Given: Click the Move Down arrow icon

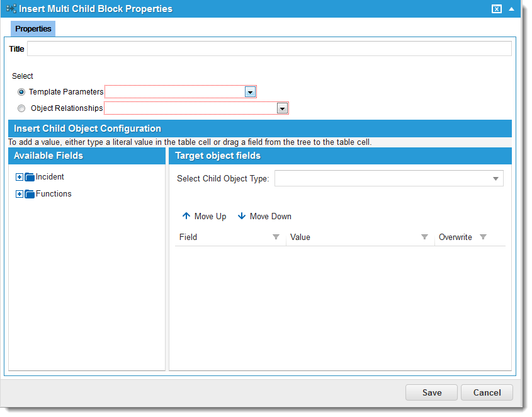Looking at the screenshot, I should pyautogui.click(x=242, y=216).
